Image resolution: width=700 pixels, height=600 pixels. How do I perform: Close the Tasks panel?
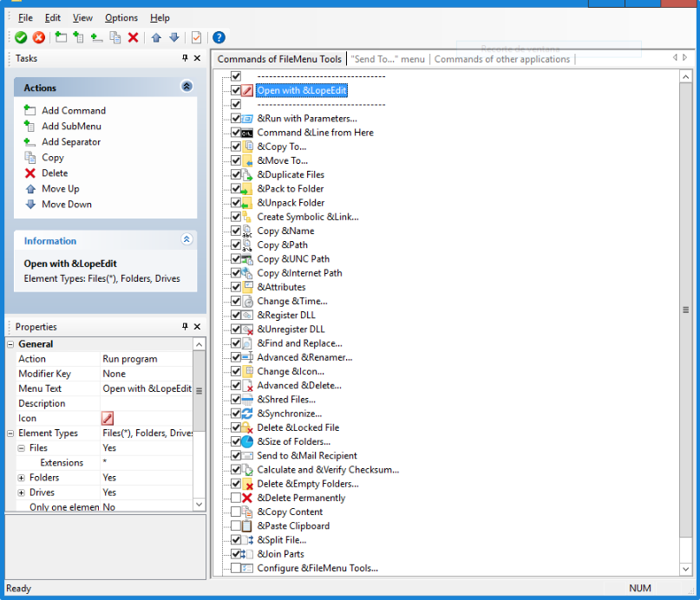[x=197, y=58]
